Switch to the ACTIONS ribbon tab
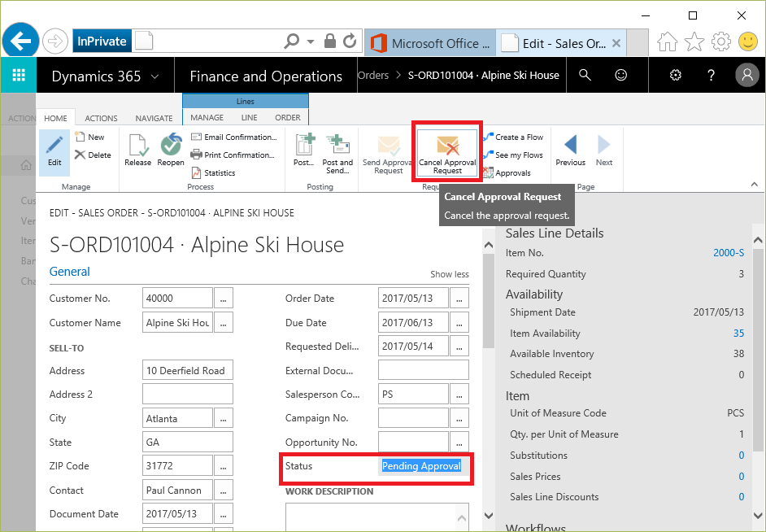This screenshot has height=532, width=766. (x=101, y=118)
